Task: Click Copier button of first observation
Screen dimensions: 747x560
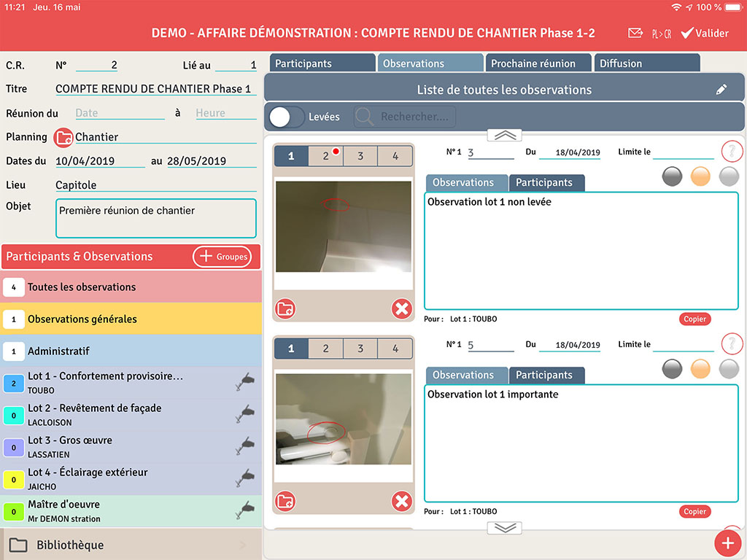Action: pyautogui.click(x=694, y=319)
